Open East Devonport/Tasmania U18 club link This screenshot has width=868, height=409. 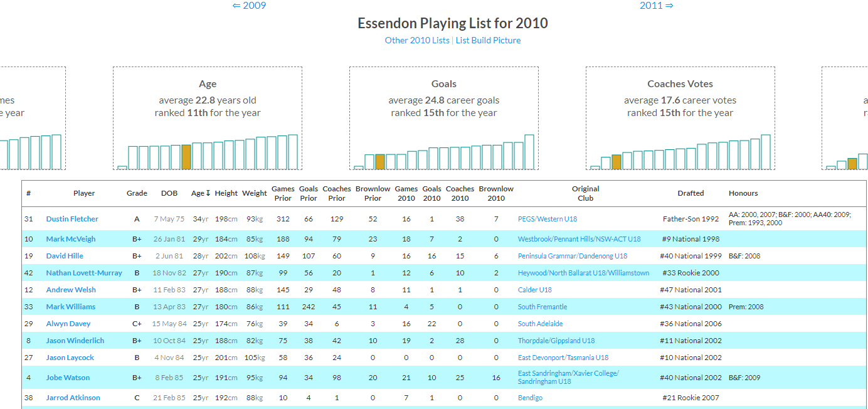click(x=563, y=358)
